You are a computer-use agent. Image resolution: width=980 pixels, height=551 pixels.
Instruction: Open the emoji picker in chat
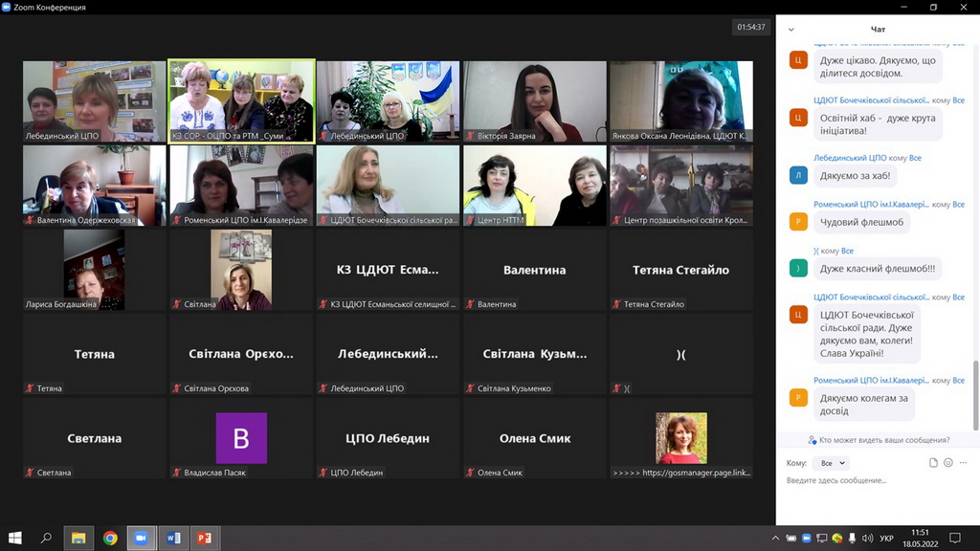[x=948, y=463]
